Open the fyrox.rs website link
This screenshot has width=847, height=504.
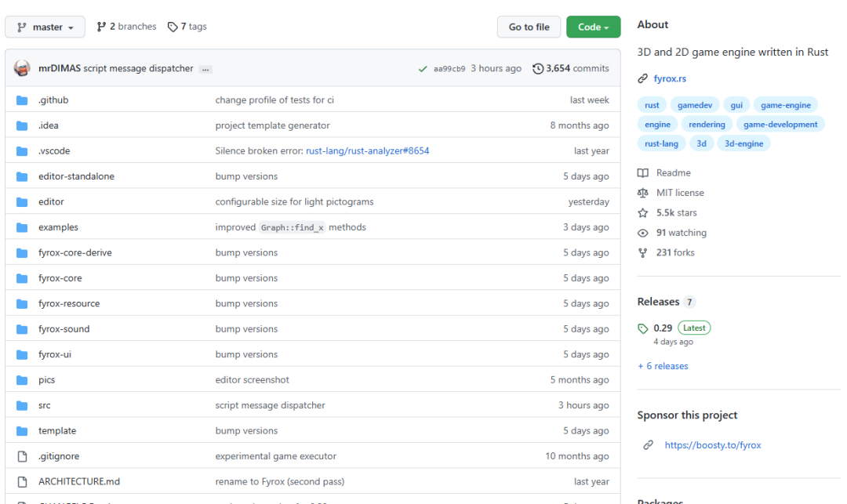[x=671, y=78]
